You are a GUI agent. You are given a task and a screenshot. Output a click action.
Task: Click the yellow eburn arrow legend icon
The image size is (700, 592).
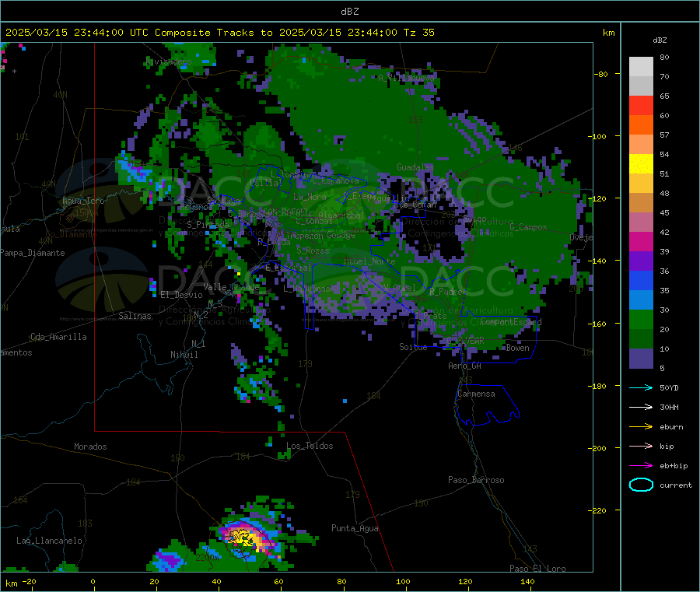(x=641, y=427)
